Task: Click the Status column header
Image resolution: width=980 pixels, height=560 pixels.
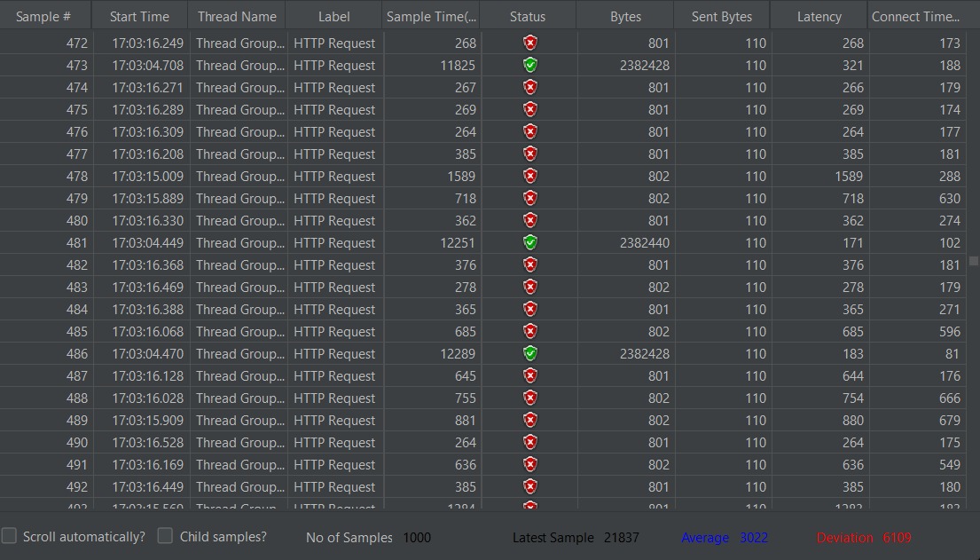Action: coord(528,16)
